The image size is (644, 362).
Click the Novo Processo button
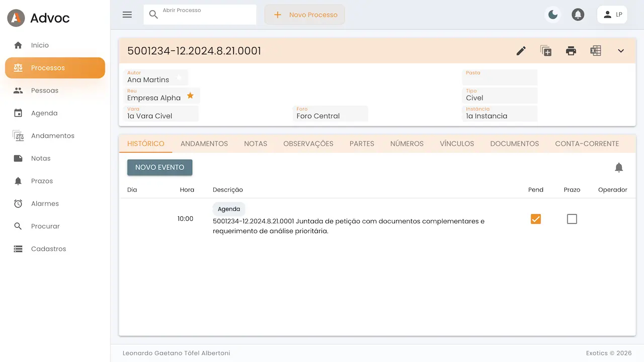[305, 15]
